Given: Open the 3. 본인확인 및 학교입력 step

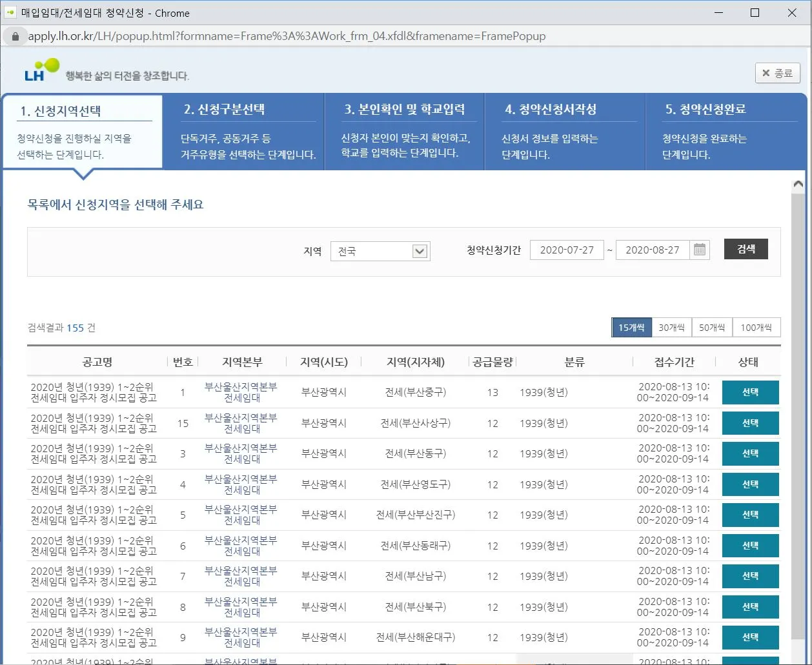Looking at the screenshot, I should point(404,131).
